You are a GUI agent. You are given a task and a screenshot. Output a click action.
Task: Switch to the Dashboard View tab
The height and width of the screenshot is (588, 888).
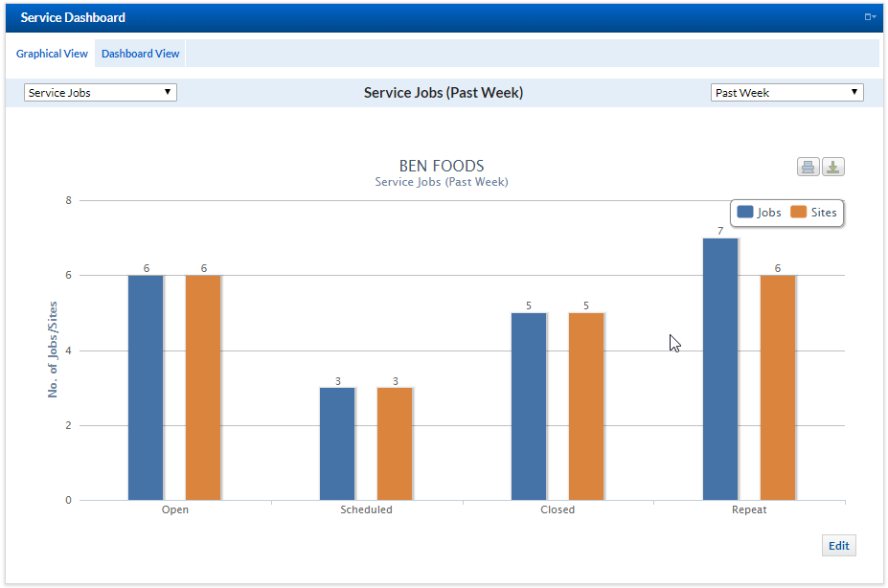pyautogui.click(x=141, y=54)
